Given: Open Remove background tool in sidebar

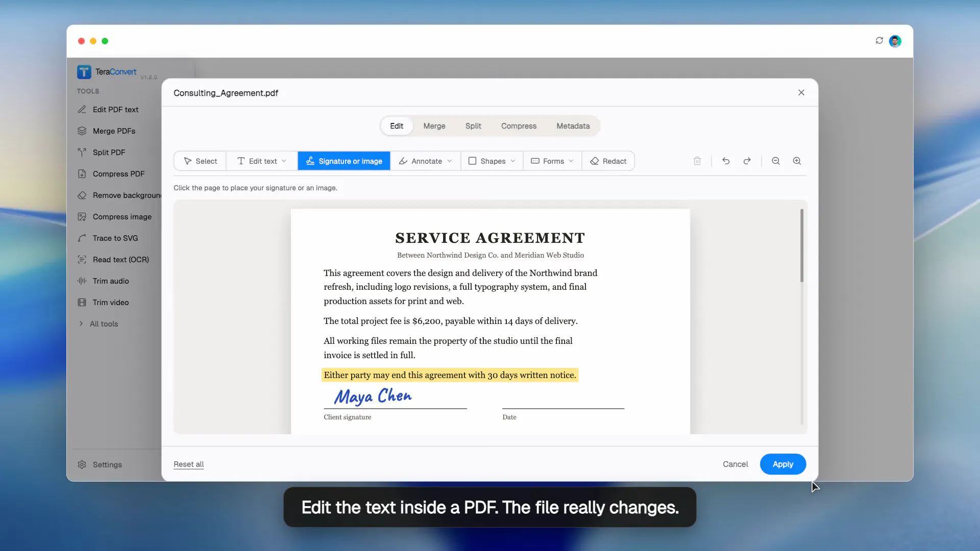Looking at the screenshot, I should click(118, 195).
